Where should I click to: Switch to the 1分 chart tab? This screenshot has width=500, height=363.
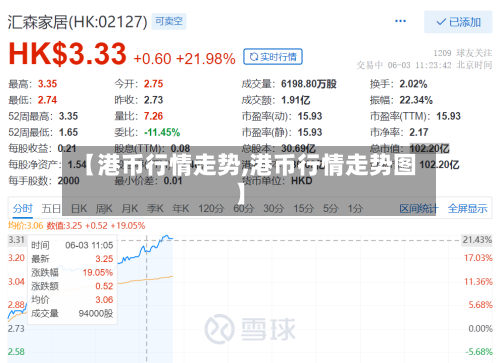click(x=355, y=209)
